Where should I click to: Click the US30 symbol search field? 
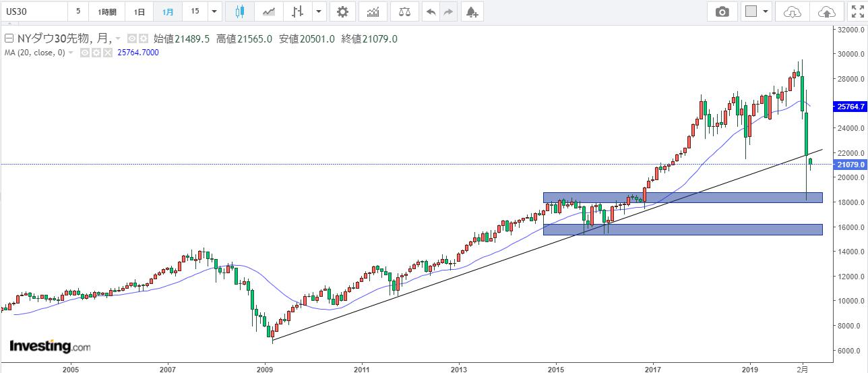tap(34, 11)
